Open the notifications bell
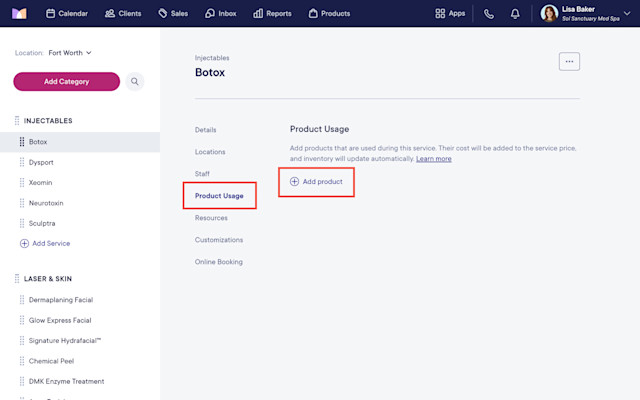The height and width of the screenshot is (400, 640). [515, 14]
